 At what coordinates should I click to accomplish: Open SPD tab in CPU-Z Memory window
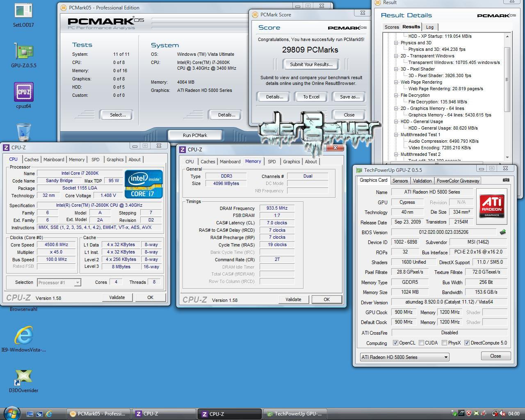(272, 162)
